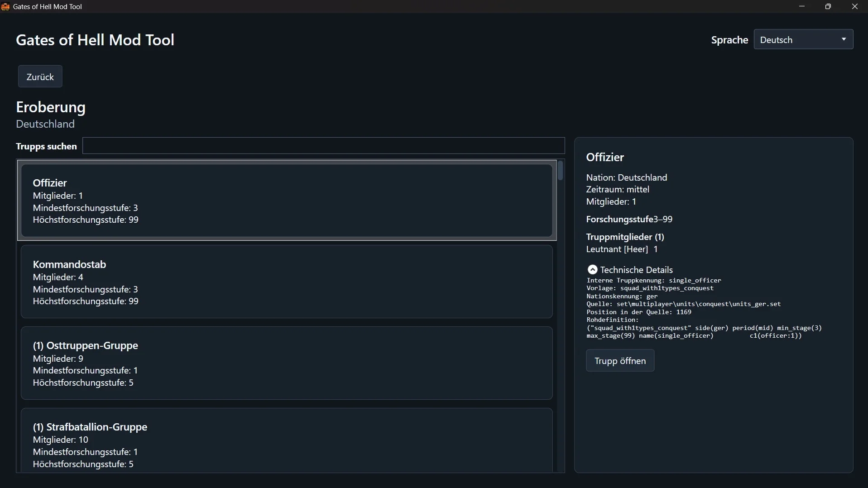Click 'Mitglieder: 4' in Kommandostab card

coord(58,277)
